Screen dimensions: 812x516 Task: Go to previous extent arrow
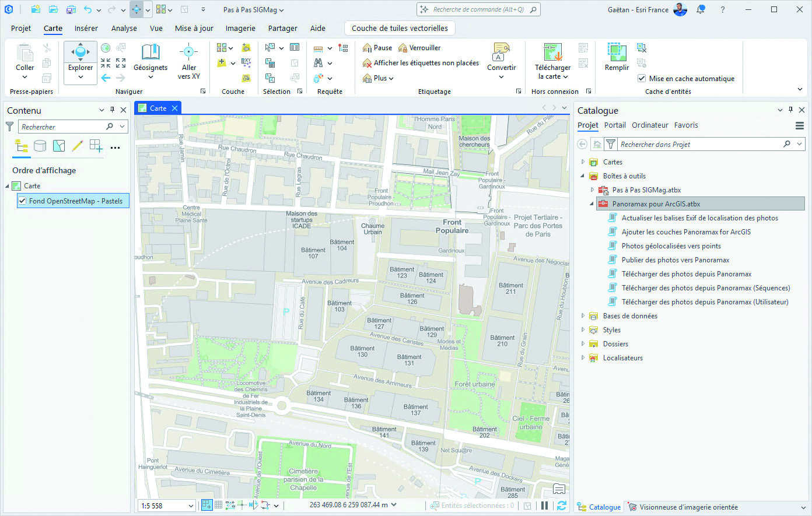coord(106,78)
